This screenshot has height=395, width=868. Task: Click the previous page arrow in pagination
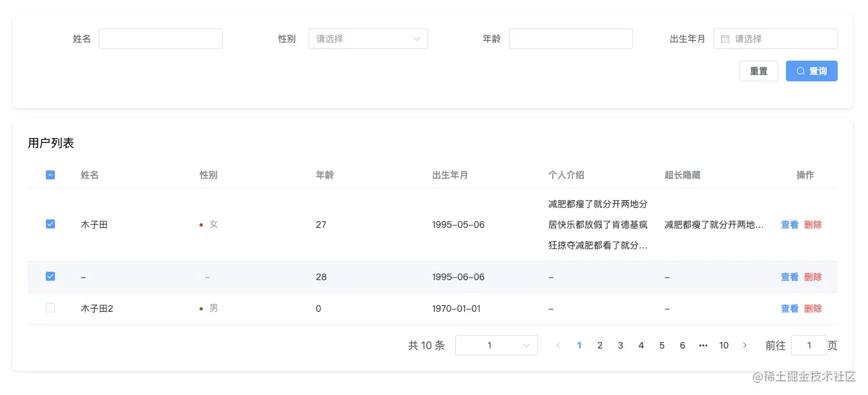559,345
